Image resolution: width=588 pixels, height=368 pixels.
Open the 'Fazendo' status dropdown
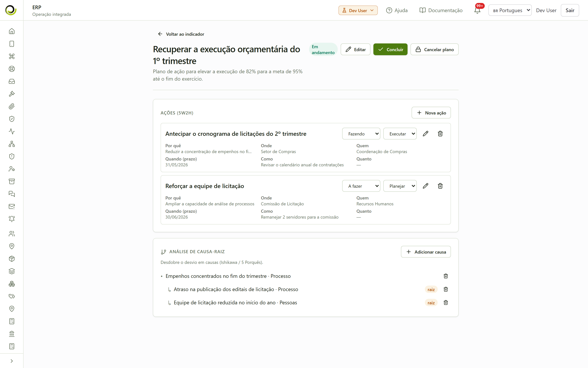tap(361, 134)
